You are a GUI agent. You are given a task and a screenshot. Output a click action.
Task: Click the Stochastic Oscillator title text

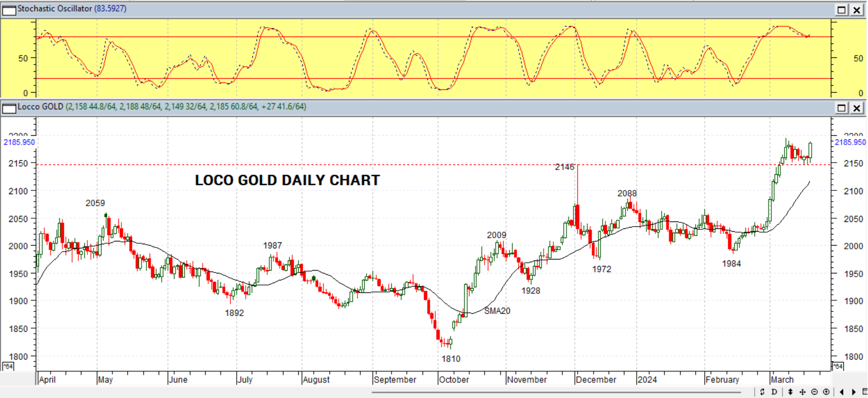click(55, 9)
